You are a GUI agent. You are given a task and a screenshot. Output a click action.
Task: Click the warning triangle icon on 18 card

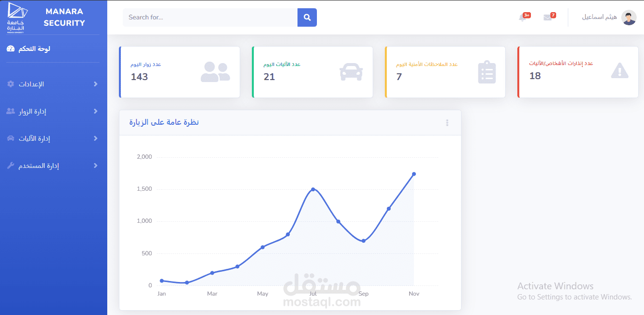point(620,71)
